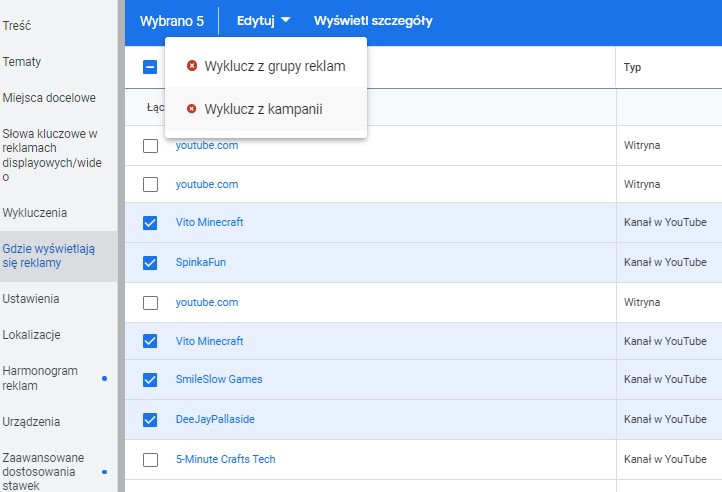Click 'Kanał w YouTube' in SpinkaFun row
The height and width of the screenshot is (492, 722).
tap(665, 262)
